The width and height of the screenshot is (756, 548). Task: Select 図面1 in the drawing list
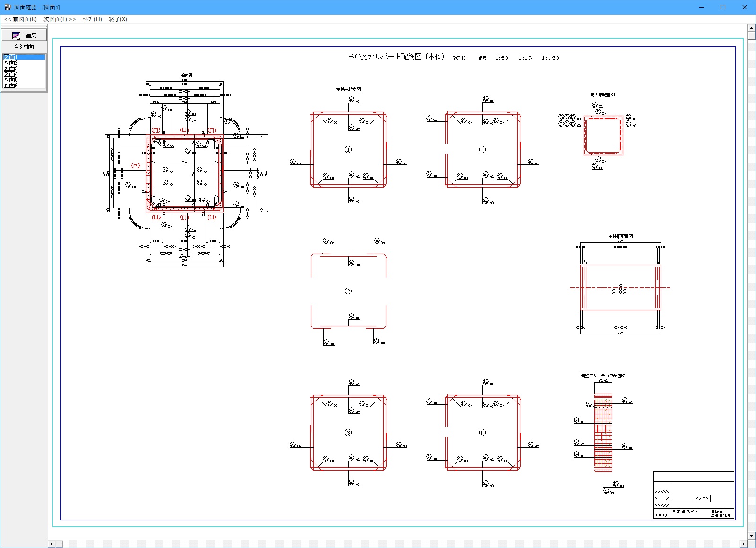click(x=10, y=57)
